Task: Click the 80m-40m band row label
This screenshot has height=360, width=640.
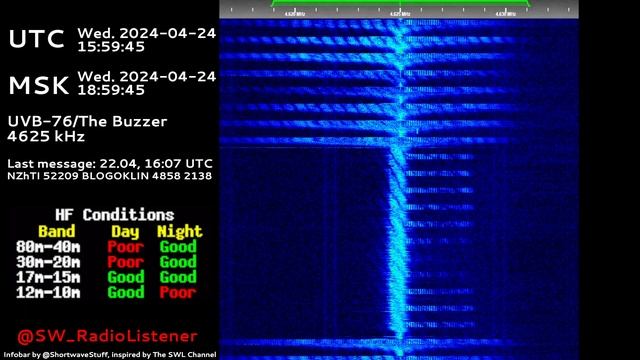Action: (x=48, y=247)
